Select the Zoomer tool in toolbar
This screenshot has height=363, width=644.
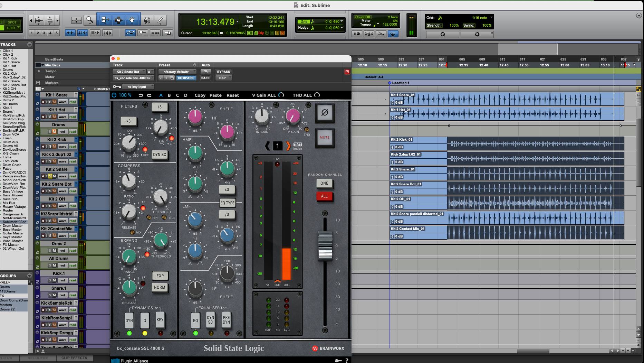click(90, 20)
